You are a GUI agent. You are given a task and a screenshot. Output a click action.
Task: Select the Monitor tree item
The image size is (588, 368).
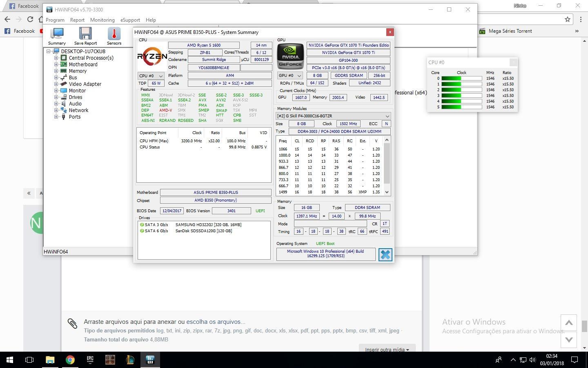pos(77,91)
